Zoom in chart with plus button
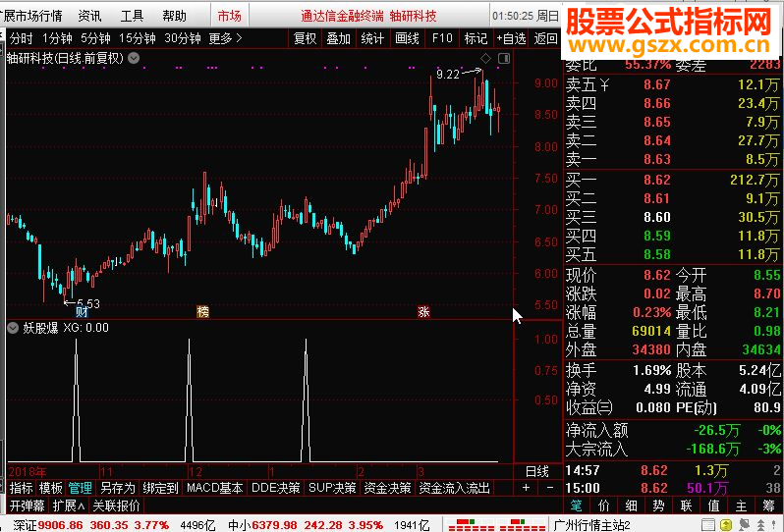Viewport: 784px width, 532px height. click(526, 488)
